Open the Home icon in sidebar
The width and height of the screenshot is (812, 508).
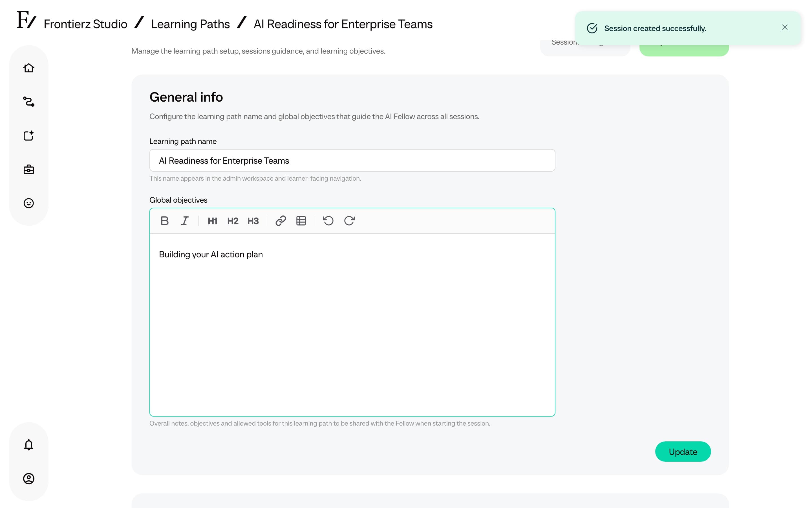point(28,68)
